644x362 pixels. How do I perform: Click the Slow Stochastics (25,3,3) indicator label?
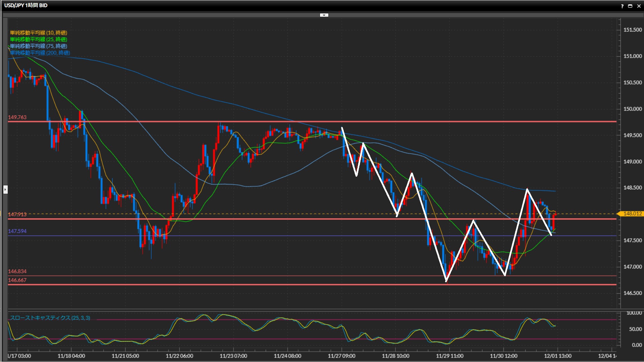(50, 318)
